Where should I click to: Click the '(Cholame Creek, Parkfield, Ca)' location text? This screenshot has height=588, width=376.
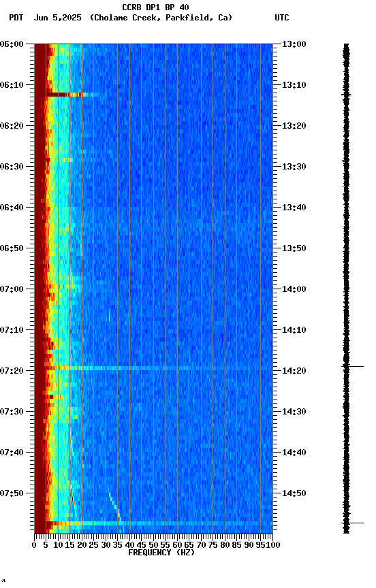161,18
